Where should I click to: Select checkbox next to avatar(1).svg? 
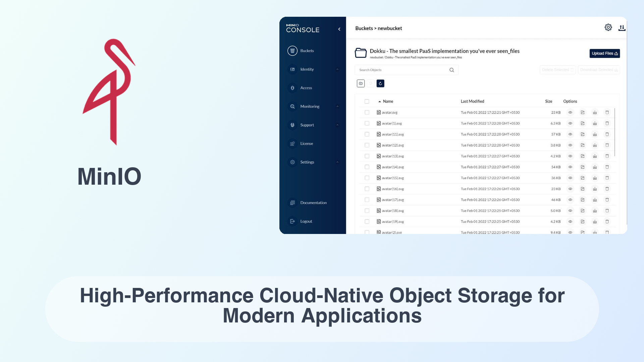367,123
